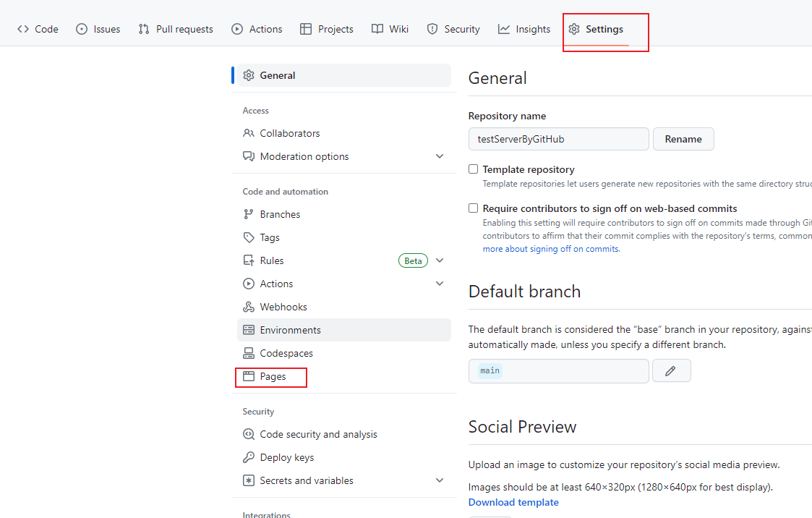Viewport: 812px width, 518px height.
Task: Click the Code security and analysis icon
Action: coord(249,434)
